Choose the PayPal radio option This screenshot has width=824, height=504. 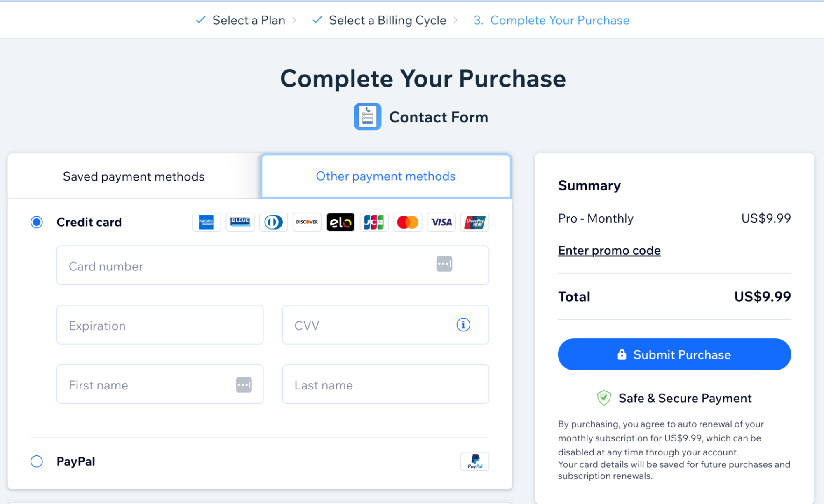(x=37, y=461)
